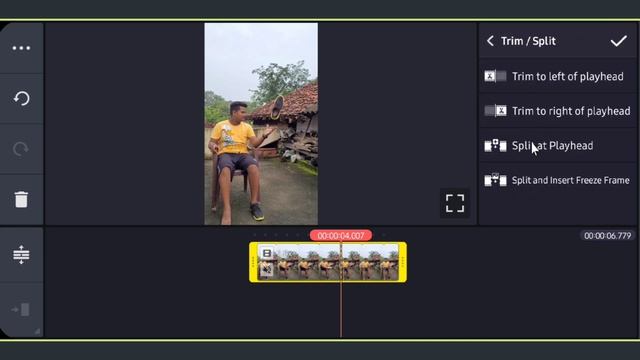Click the clip's right yellow trim handle

click(x=402, y=262)
